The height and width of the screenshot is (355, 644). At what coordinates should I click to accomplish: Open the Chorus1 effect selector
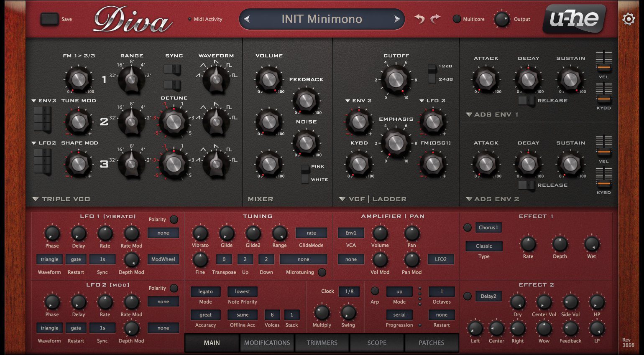(488, 228)
